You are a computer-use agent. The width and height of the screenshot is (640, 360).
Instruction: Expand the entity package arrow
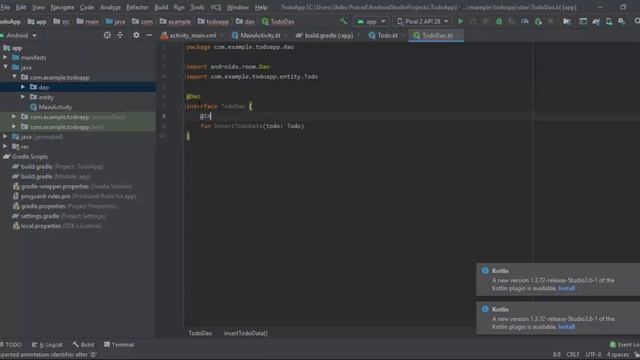23,97
